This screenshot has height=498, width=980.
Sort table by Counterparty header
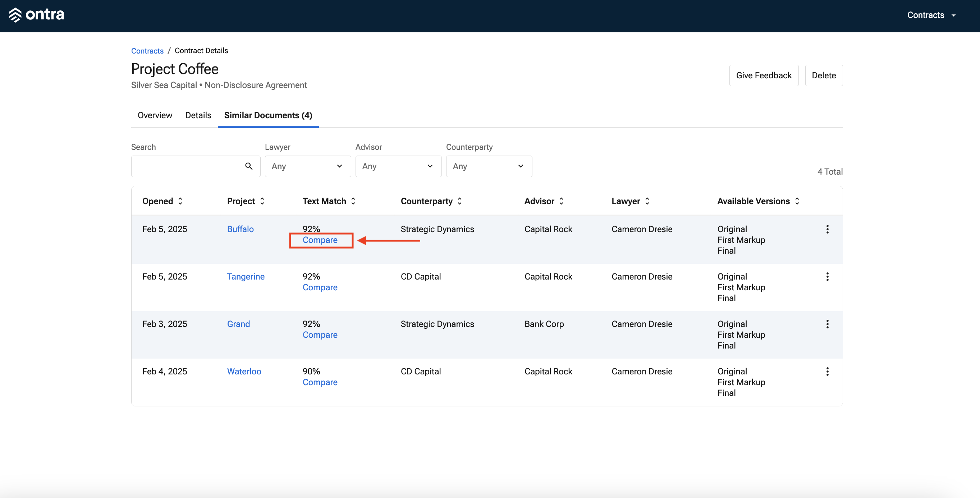point(431,201)
